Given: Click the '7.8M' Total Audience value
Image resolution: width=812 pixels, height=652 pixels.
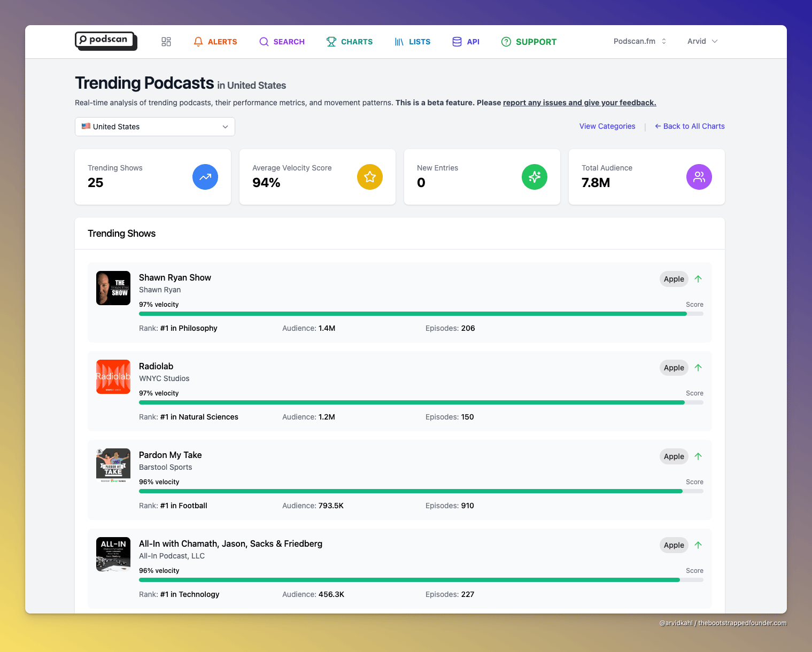Looking at the screenshot, I should pyautogui.click(x=596, y=183).
